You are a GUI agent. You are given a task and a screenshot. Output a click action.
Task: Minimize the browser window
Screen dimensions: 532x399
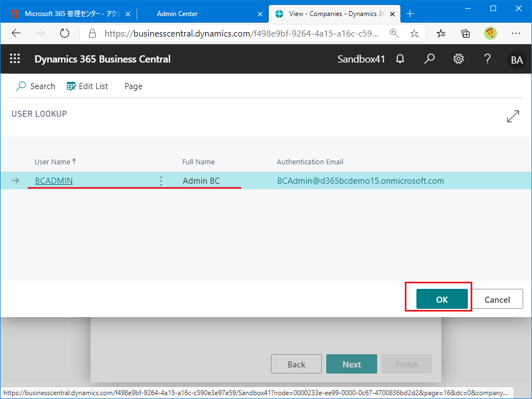point(468,8)
